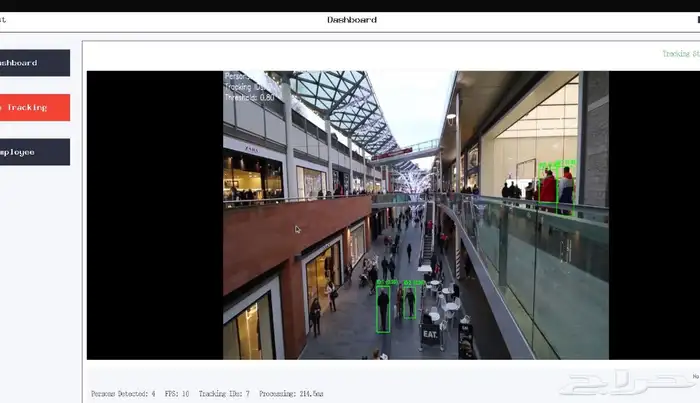Select the smaller ID2 box on walkway
This screenshot has width=700, height=403.
(410, 302)
